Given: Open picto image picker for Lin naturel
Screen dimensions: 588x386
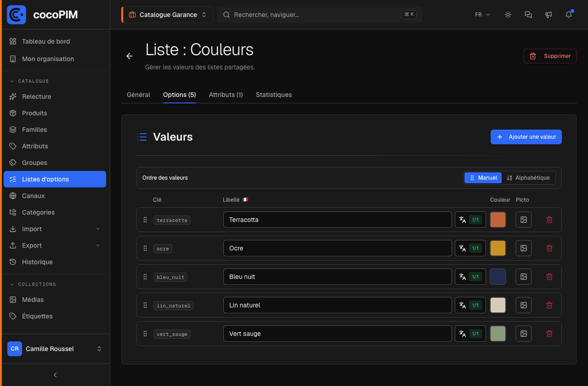Looking at the screenshot, I should coord(524,305).
